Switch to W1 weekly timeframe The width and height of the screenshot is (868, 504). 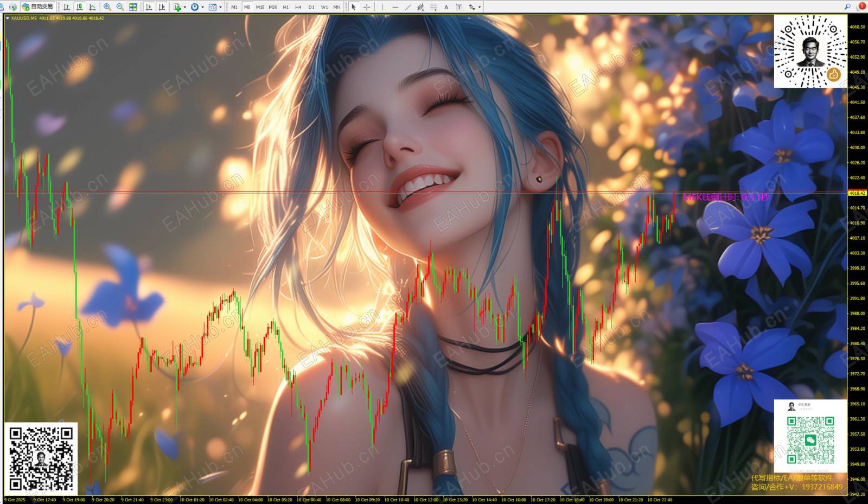tap(324, 7)
